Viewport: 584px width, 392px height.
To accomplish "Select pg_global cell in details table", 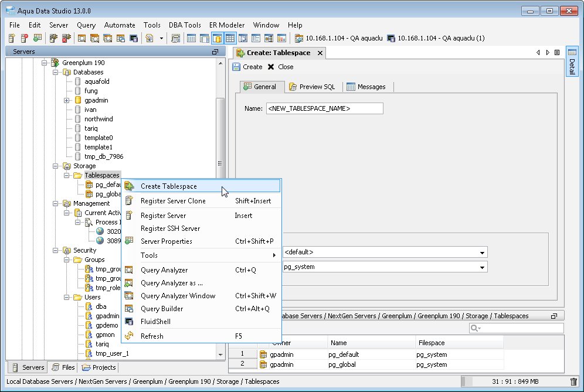I will coord(371,364).
